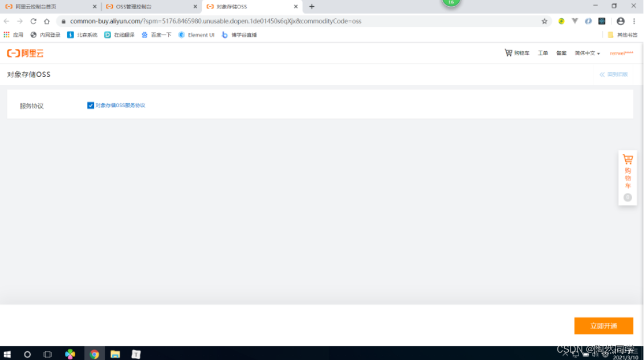Viewport: 644px width, 360px height.
Task: Click the gray V-shaped extension icon
Action: coord(574,21)
